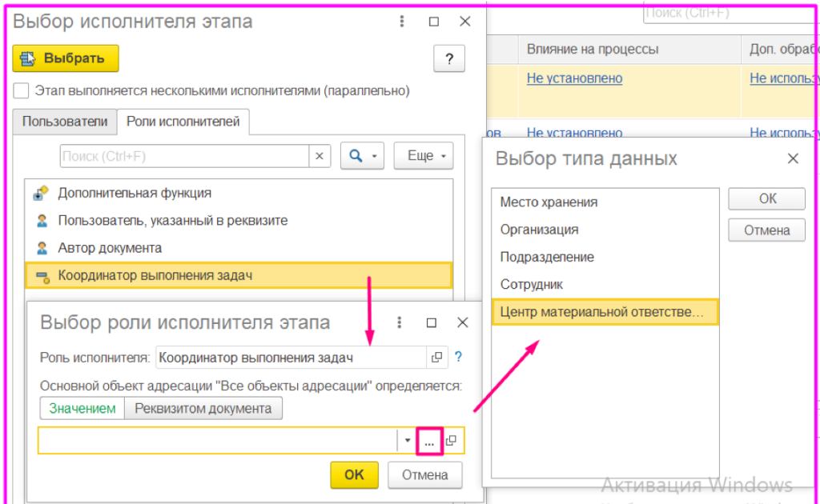This screenshot has width=820, height=504.
Task: Choose Сотрудник in the data type list
Action: pos(532,284)
